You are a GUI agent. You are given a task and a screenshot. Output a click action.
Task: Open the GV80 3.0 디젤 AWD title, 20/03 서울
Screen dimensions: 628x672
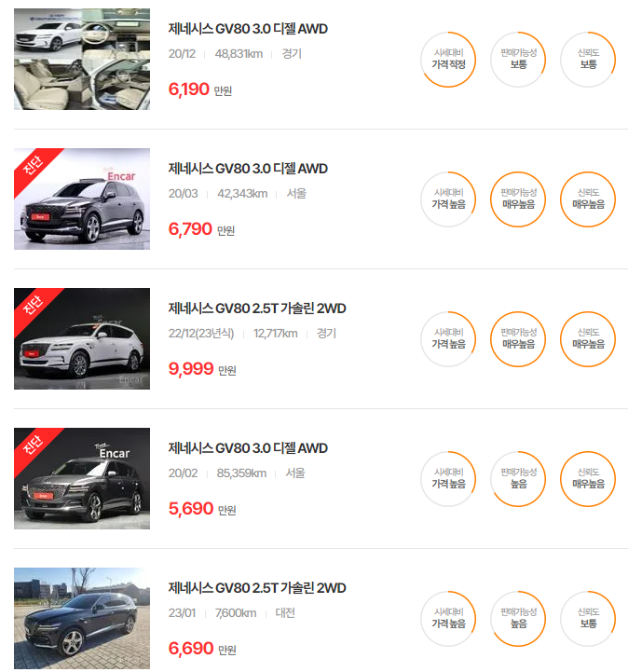tap(248, 169)
